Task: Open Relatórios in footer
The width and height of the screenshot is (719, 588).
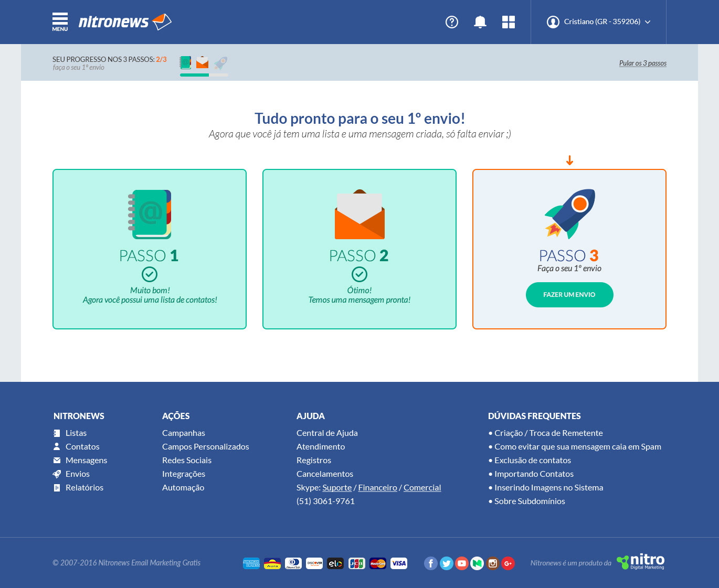Action: coord(84,488)
